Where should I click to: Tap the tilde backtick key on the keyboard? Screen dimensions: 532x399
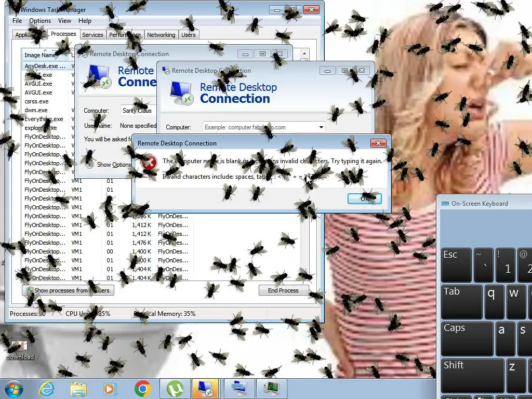coord(484,265)
